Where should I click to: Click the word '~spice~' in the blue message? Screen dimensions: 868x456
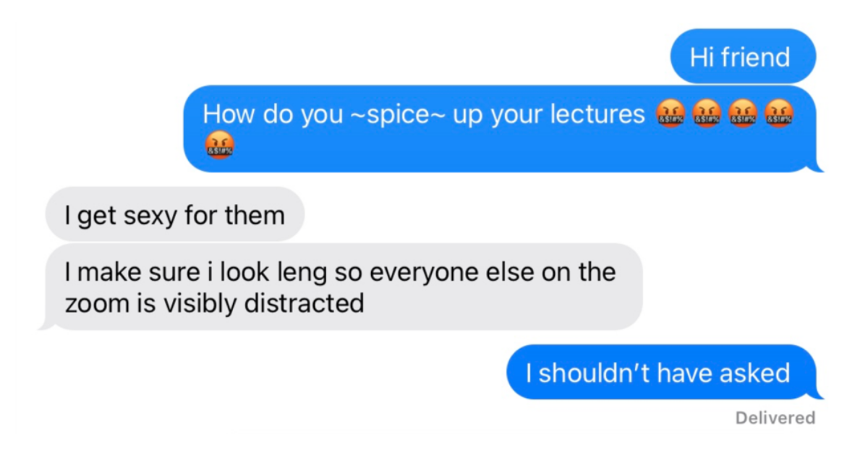pos(397,114)
